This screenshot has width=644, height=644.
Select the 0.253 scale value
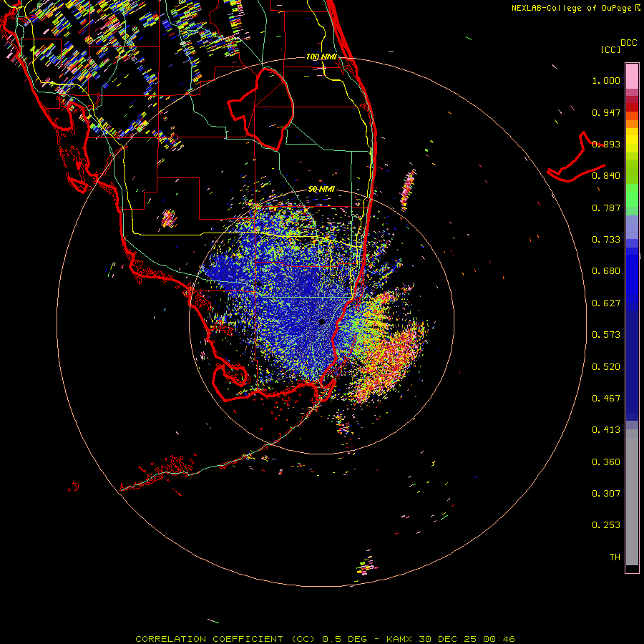[x=606, y=525]
